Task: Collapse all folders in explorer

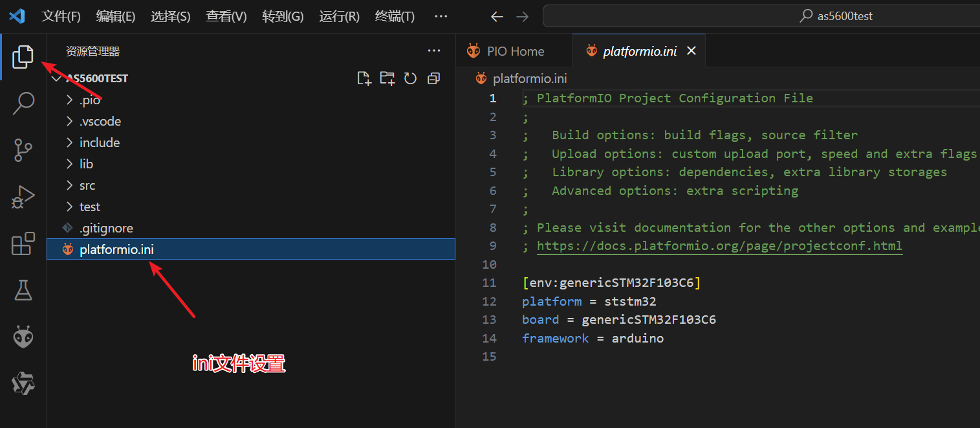Action: [x=433, y=78]
